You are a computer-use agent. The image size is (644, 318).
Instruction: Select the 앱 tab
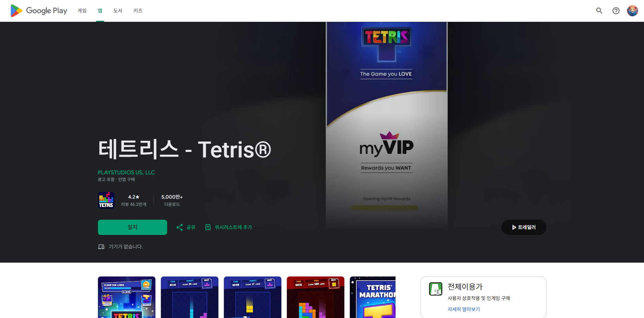click(x=100, y=11)
